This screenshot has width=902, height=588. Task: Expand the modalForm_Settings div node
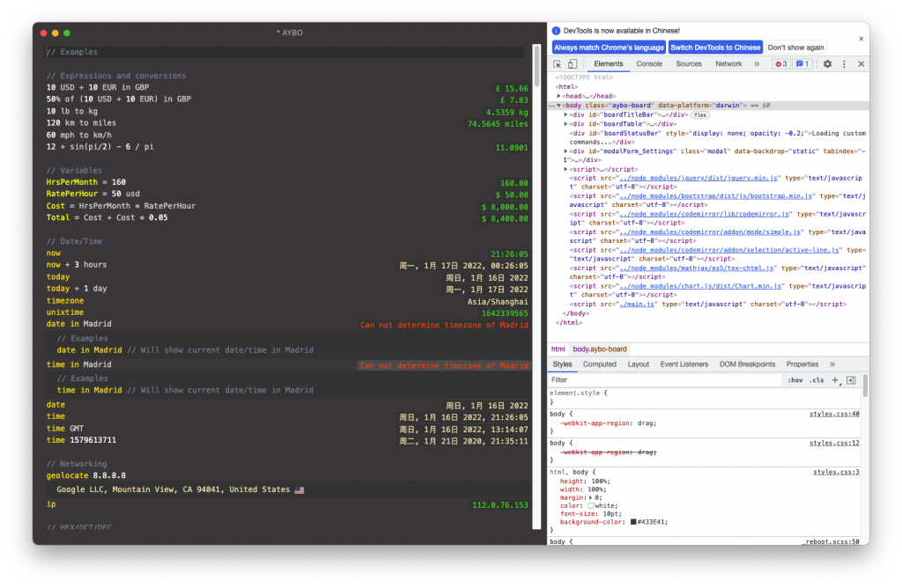click(566, 151)
